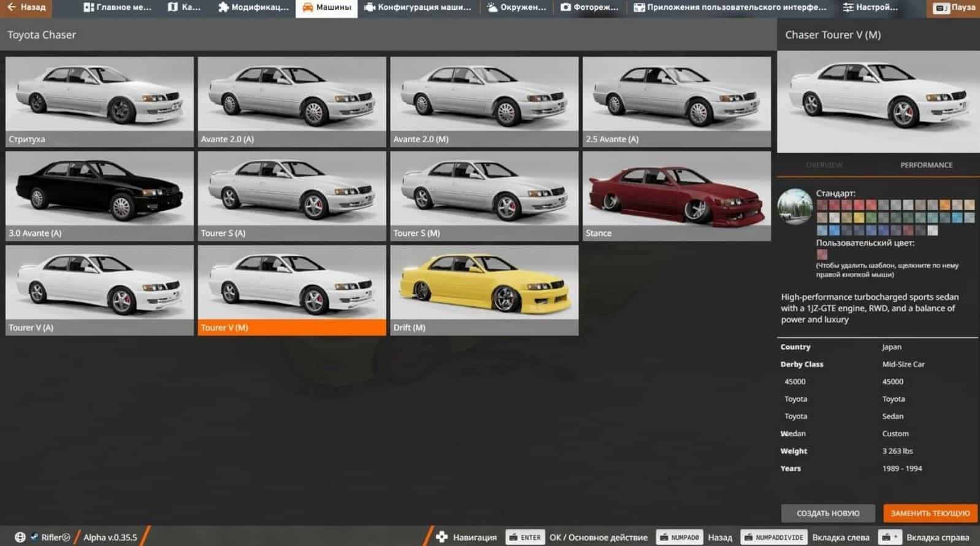Open the Настройки sliders tab

pyautogui.click(x=870, y=7)
